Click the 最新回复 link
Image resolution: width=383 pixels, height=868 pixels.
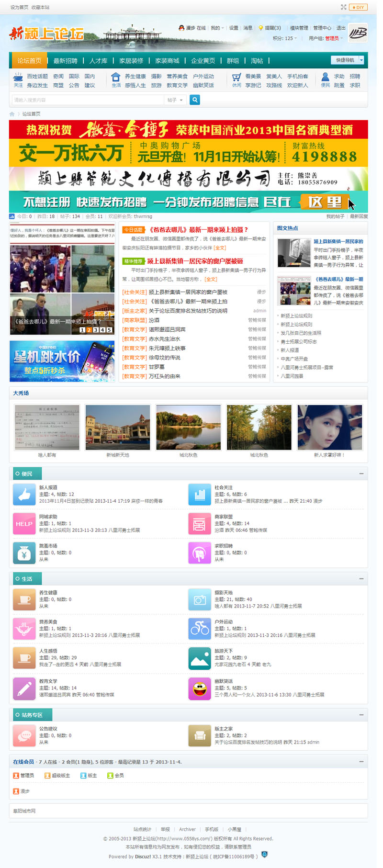tap(359, 216)
